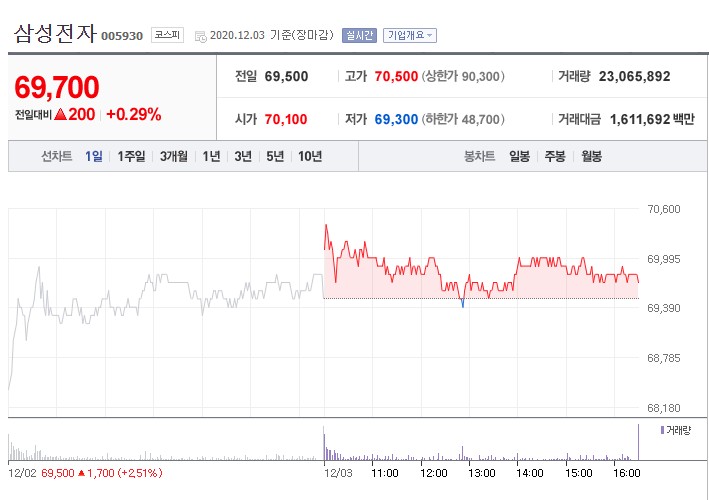Select the 1년 chart range

(x=211, y=156)
